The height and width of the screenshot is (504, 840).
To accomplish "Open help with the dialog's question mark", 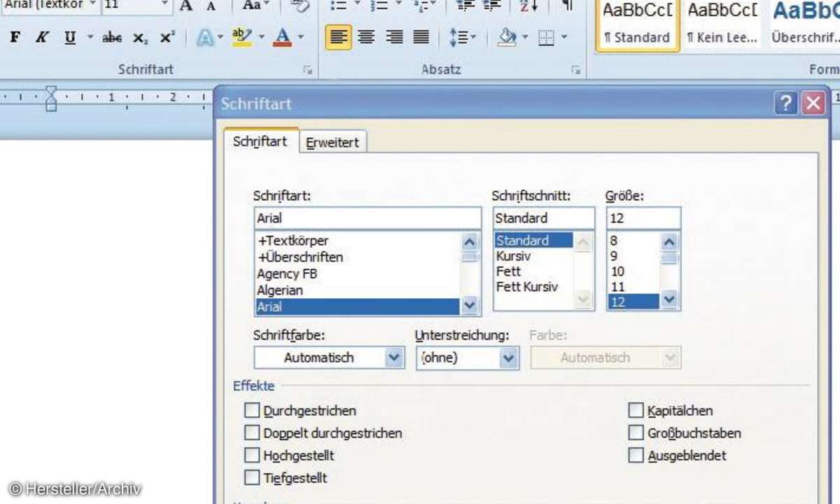I will 785,104.
